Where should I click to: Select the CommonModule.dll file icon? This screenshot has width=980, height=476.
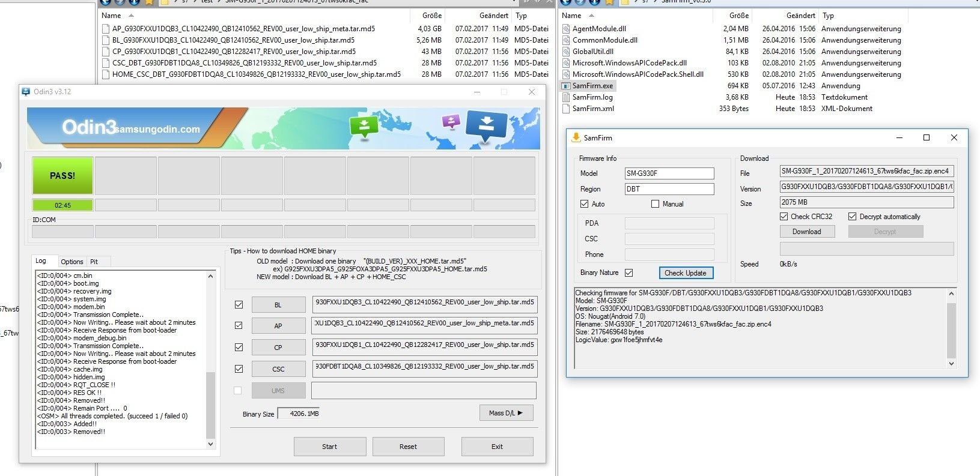point(565,40)
